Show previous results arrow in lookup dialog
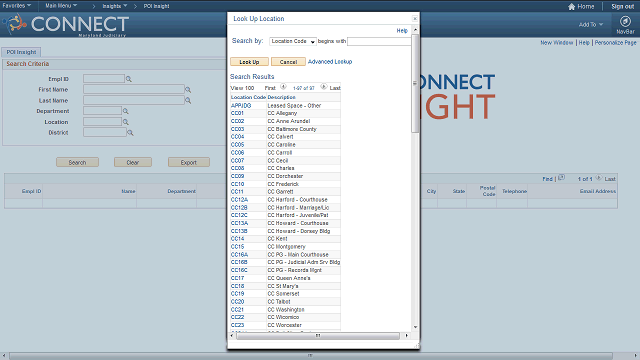This screenshot has height=360, width=640. tap(283, 87)
